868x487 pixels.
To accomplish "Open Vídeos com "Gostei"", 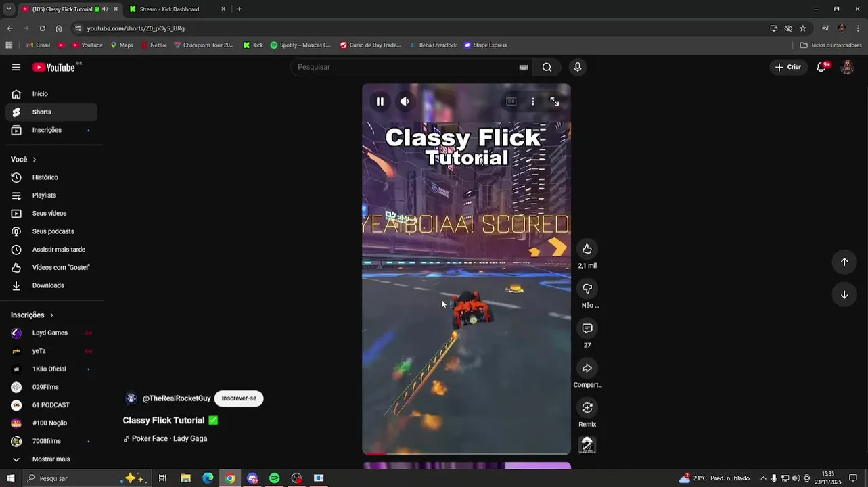I will 51,268.
